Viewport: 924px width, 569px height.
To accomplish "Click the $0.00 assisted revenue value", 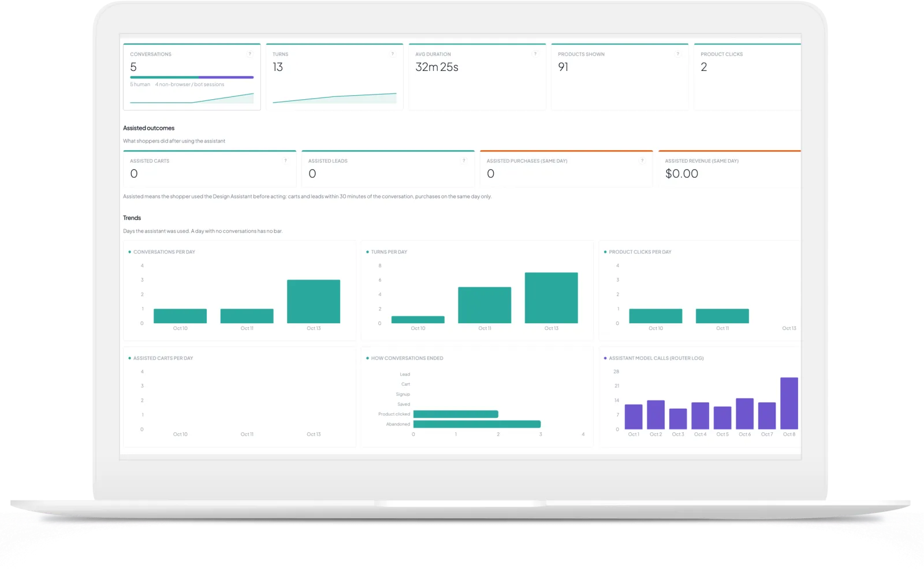I will click(681, 174).
